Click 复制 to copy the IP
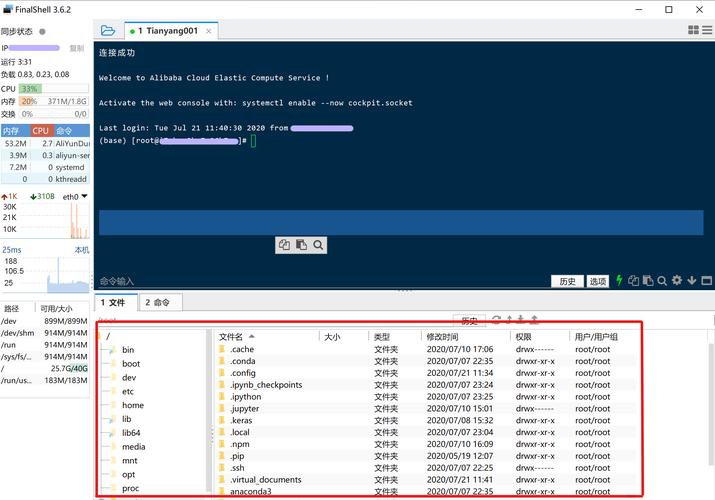Image resolution: width=715 pixels, height=500 pixels. 76,48
